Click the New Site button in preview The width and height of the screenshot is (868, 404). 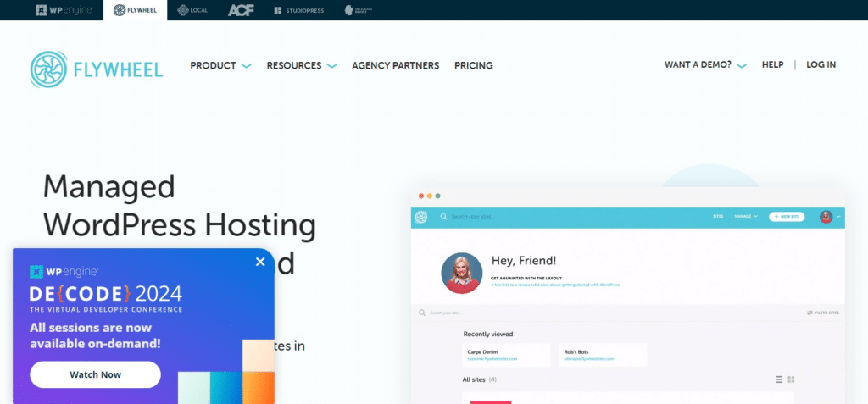(787, 217)
